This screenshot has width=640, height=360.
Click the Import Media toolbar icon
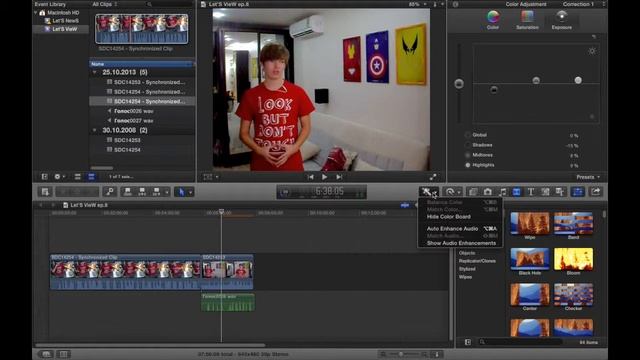point(45,192)
